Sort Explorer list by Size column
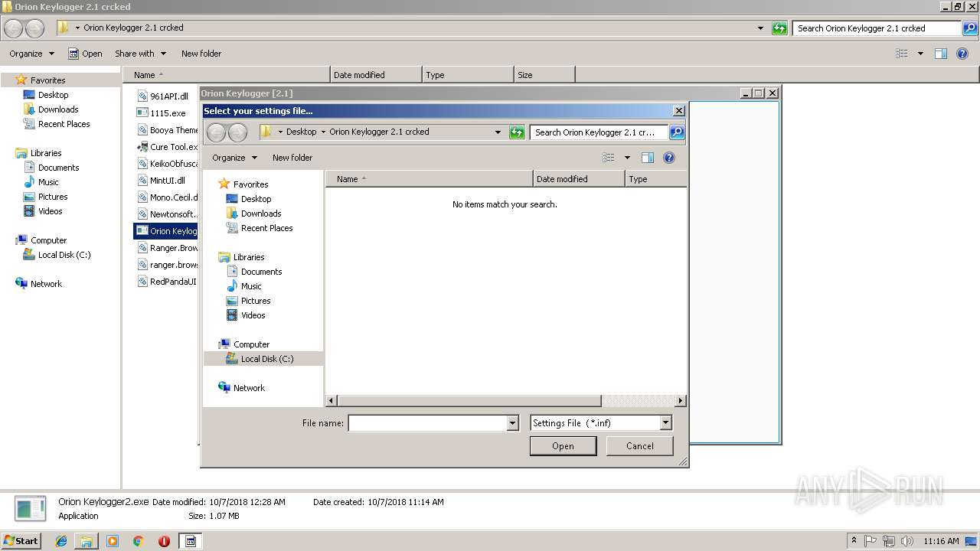This screenshot has height=551, width=980. pos(544,75)
